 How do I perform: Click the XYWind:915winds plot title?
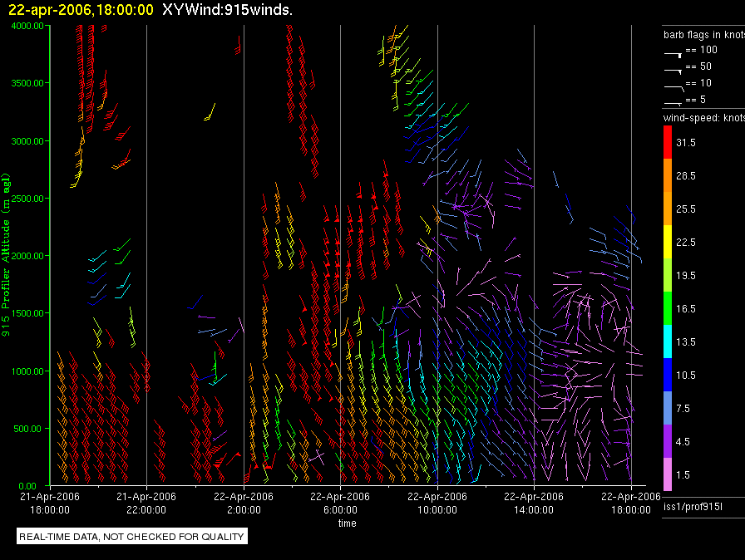(227, 9)
